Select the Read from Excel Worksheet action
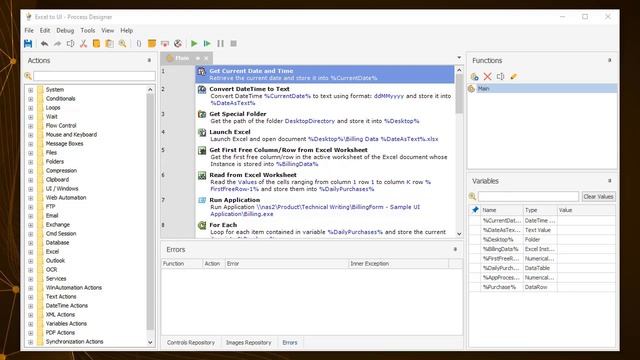This screenshot has height=360, width=640. (x=325, y=182)
